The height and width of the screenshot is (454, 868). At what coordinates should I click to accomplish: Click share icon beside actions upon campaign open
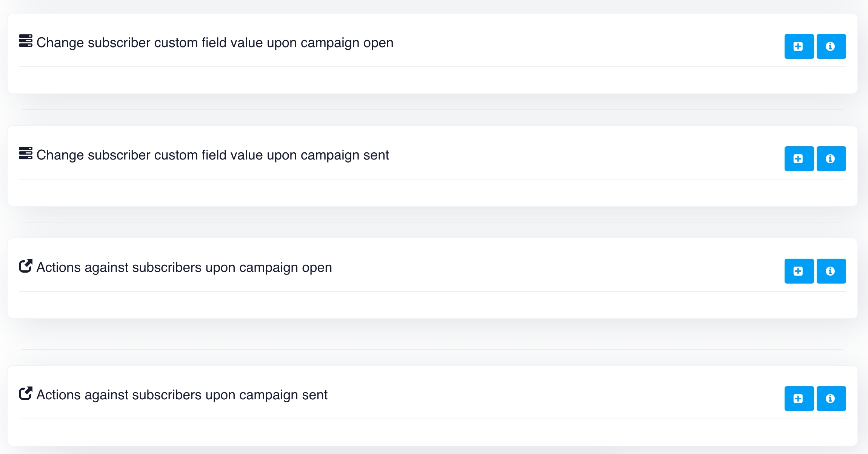pyautogui.click(x=26, y=266)
